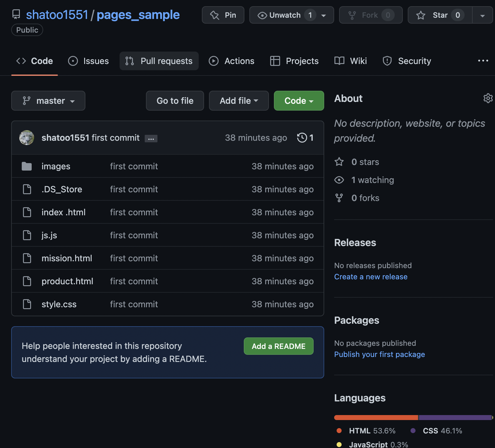
Task: Switch to the Issues tab
Action: click(89, 61)
